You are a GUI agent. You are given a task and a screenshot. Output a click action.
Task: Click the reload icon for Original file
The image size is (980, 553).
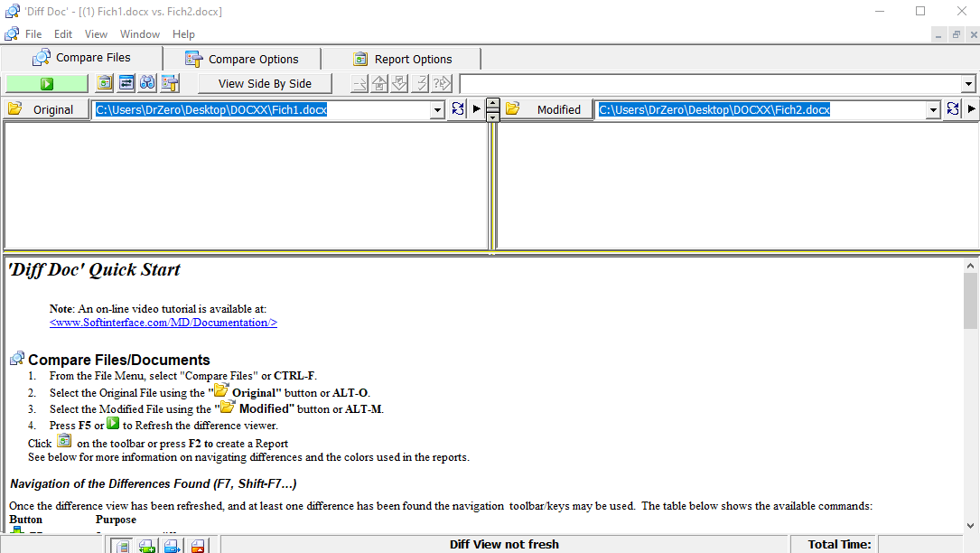[458, 108]
